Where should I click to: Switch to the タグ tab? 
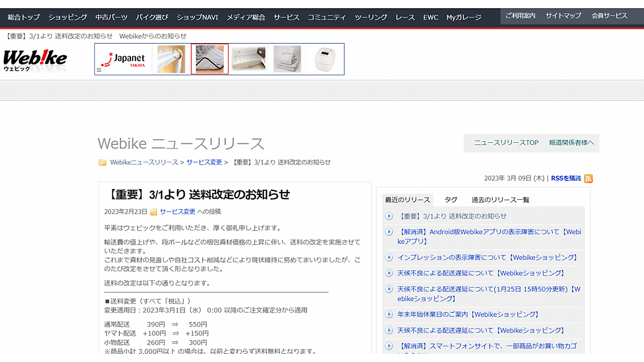(451, 200)
